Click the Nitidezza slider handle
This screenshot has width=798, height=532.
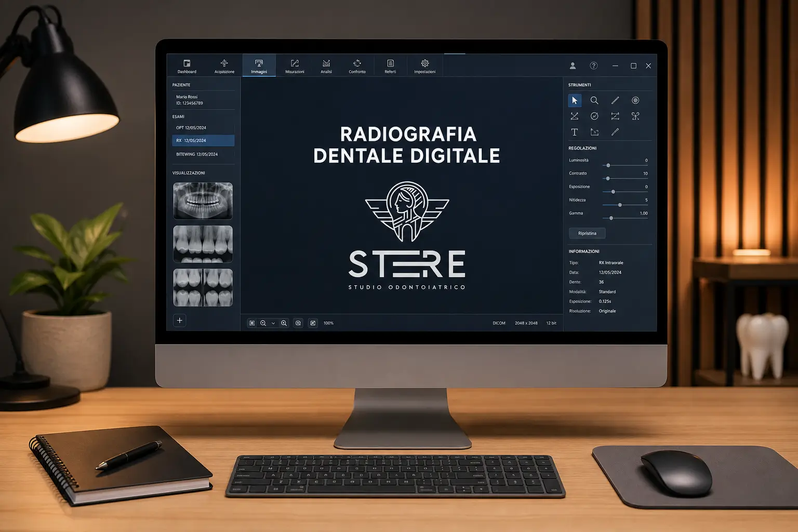[620, 205]
